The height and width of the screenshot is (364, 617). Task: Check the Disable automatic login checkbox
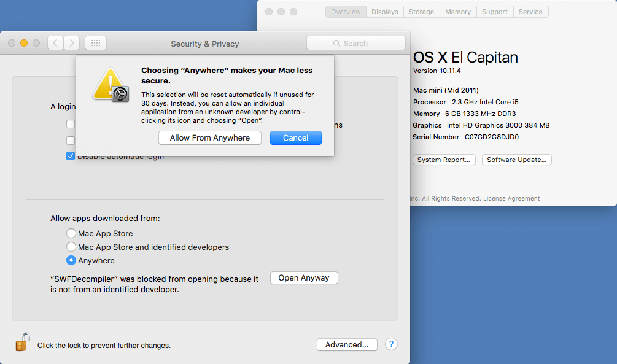(71, 156)
